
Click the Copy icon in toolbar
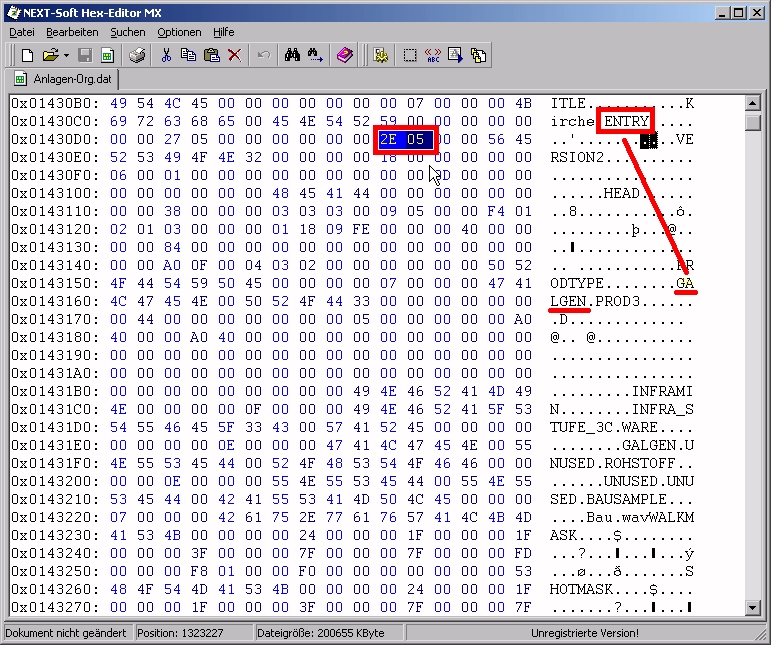click(188, 56)
